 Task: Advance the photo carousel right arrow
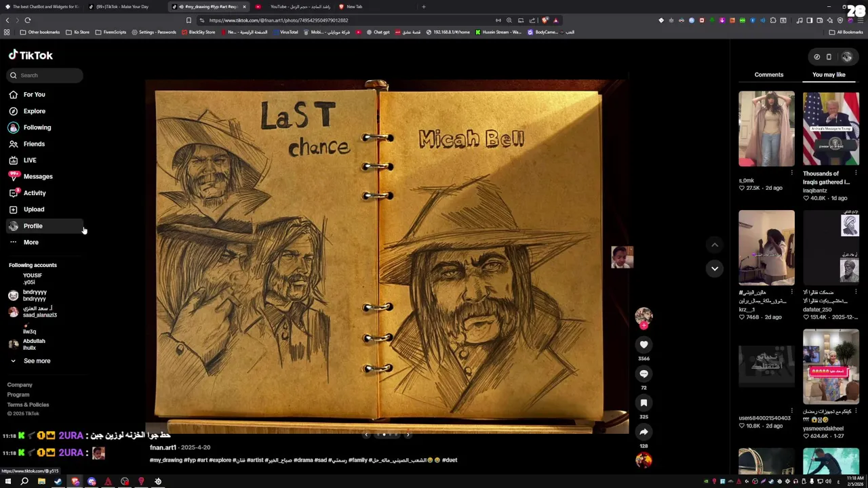[x=408, y=434]
